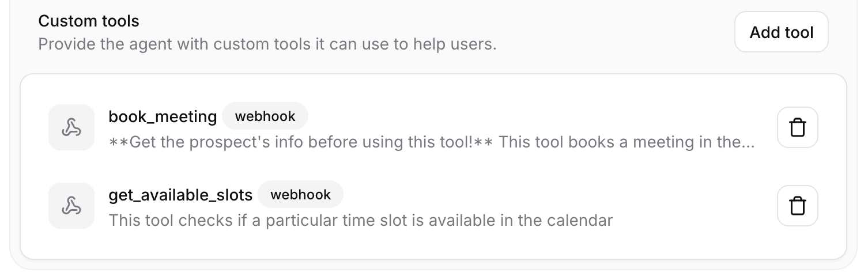Image resolution: width=868 pixels, height=280 pixels.
Task: Select the description "This tool checks if a particular"
Action: (360, 220)
